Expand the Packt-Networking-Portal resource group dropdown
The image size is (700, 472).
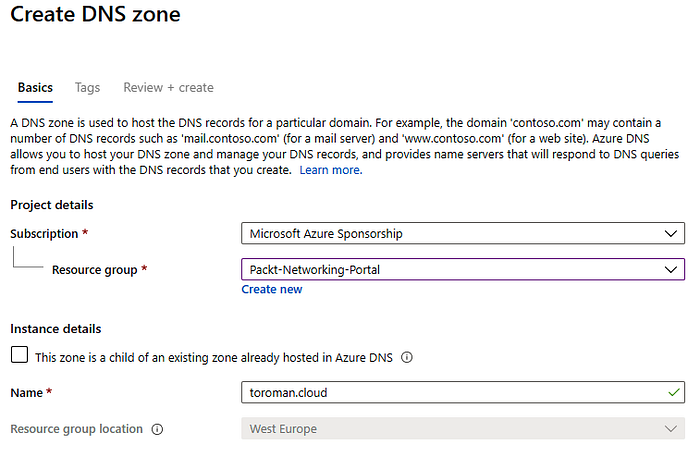click(463, 270)
